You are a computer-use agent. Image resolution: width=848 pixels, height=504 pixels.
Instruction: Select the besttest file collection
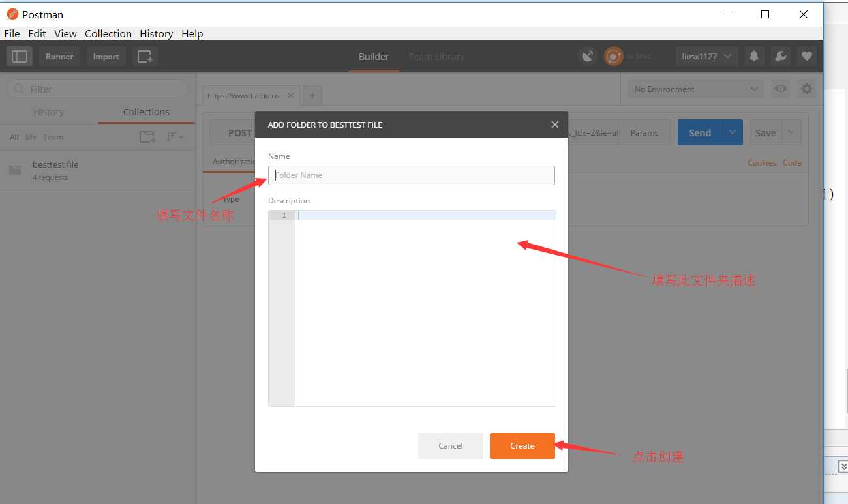[98, 170]
